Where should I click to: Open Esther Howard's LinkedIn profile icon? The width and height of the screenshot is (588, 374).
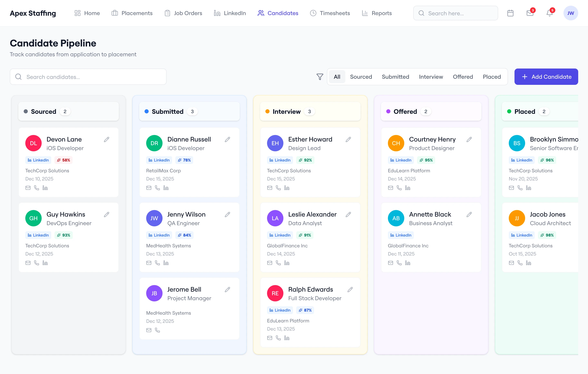point(287,188)
